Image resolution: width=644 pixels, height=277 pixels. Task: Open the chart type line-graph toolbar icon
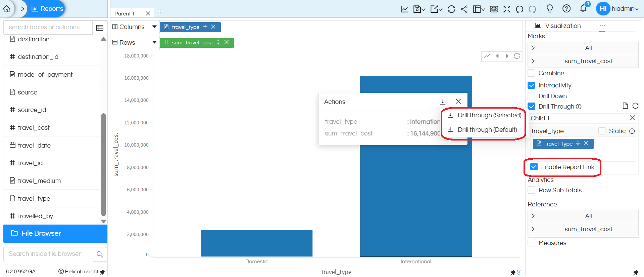coord(404,9)
